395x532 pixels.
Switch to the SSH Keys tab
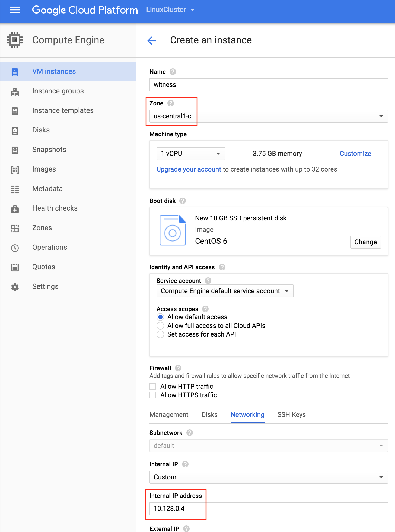click(x=291, y=415)
